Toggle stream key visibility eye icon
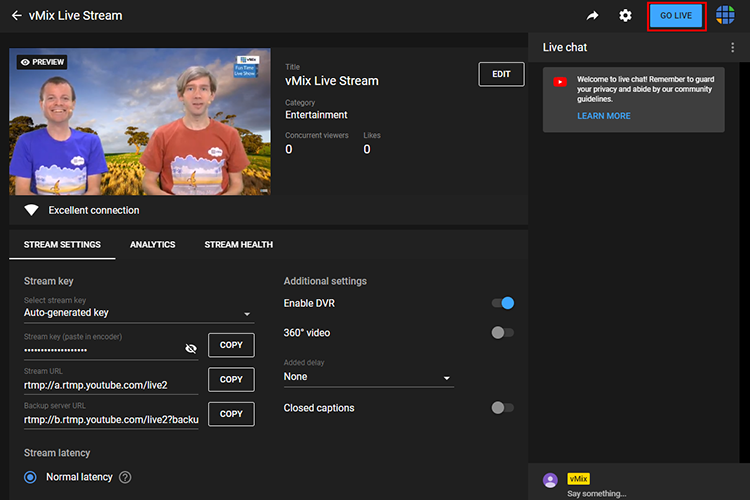Screen dimensions: 750x500 [191, 348]
